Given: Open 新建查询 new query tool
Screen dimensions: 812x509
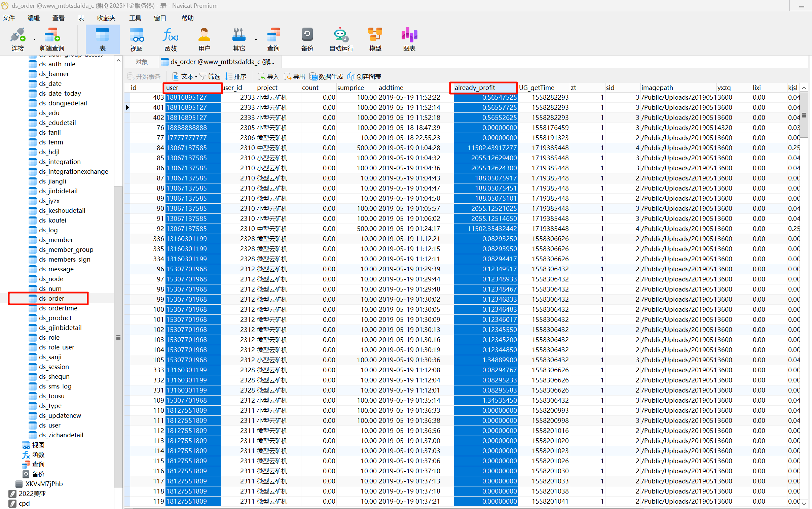Looking at the screenshot, I should coord(52,35).
